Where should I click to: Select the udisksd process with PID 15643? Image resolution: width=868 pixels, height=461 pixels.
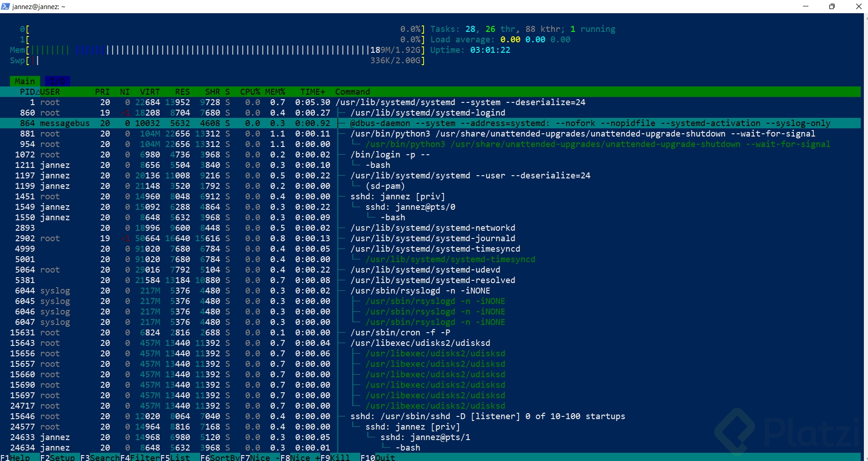pyautogui.click(x=430, y=343)
